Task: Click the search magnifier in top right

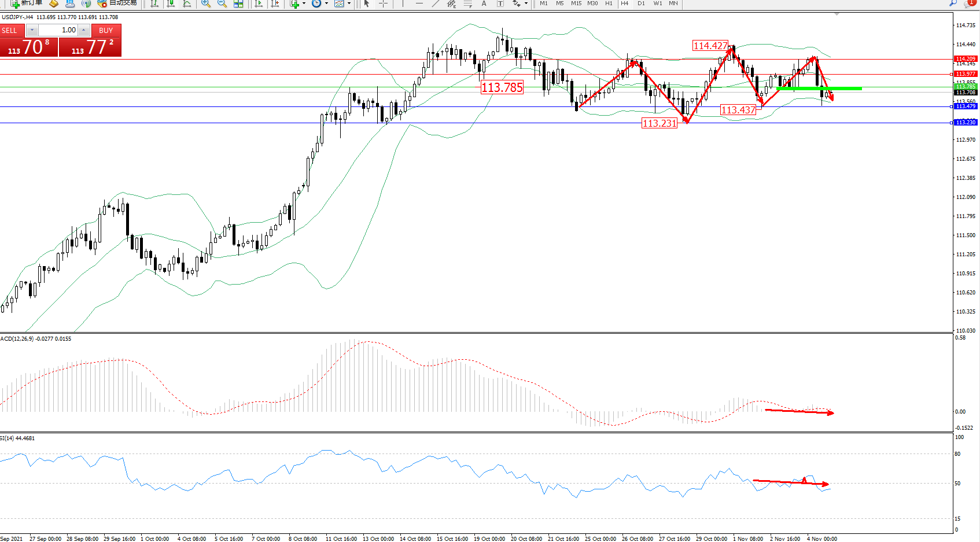Action: click(953, 3)
